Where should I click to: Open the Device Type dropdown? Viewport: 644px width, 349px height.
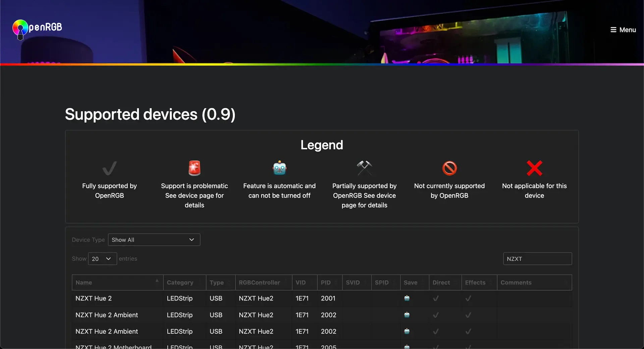pyautogui.click(x=154, y=240)
